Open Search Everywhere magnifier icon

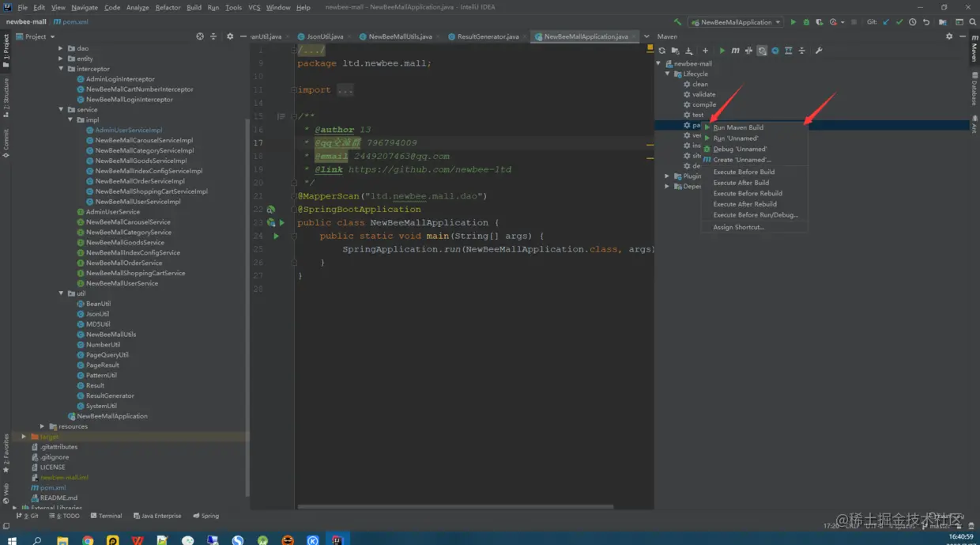pos(971,22)
